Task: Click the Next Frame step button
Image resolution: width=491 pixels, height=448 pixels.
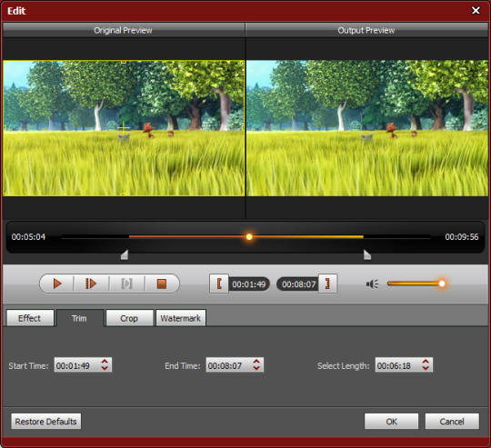Action: [x=91, y=284]
